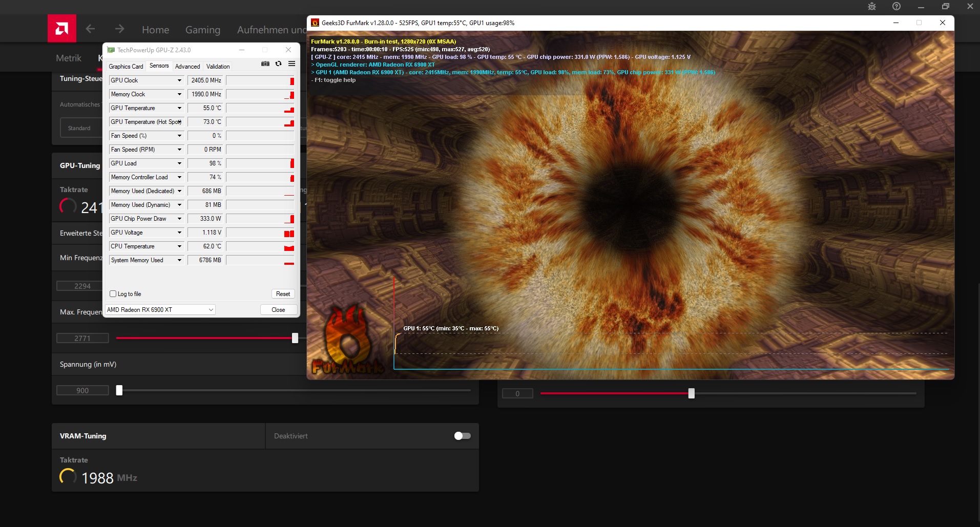Click the GPU-Z refresh icon
Viewport: 980px width, 527px height.
coord(279,64)
